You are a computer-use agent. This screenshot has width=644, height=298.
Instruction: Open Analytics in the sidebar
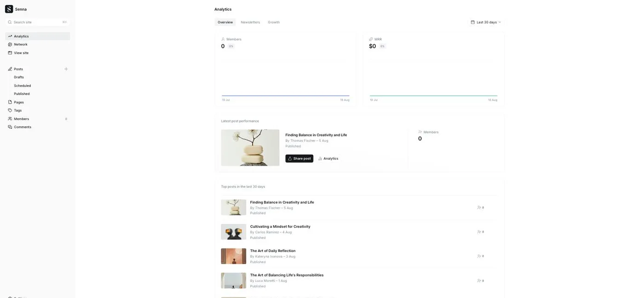coord(38,36)
